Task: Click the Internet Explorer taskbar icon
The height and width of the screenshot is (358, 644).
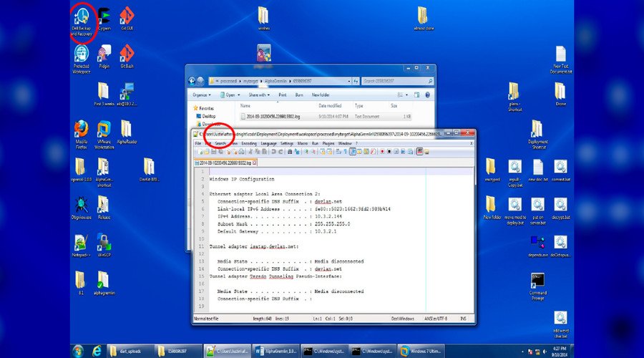Action: [x=97, y=350]
